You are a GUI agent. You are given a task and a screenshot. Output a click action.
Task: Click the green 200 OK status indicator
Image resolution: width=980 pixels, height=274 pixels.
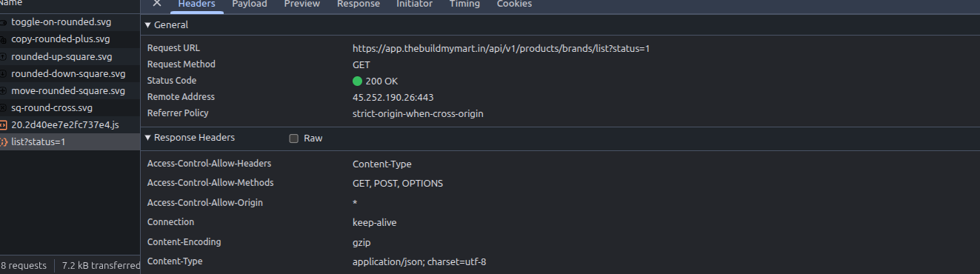(x=357, y=81)
